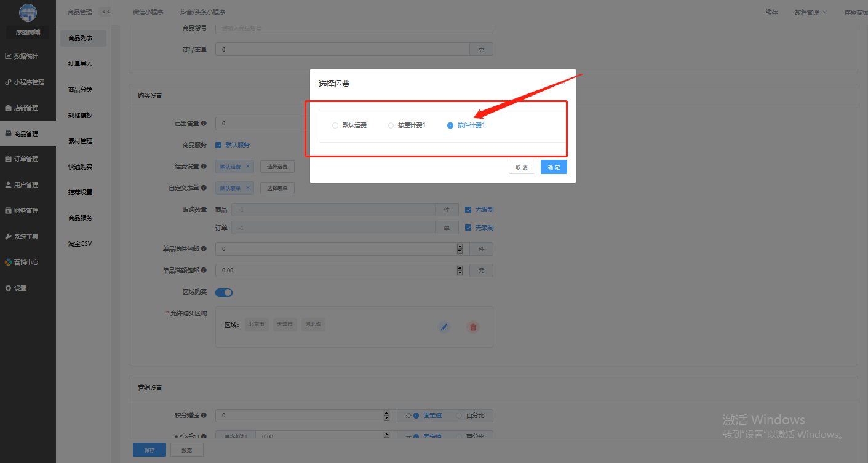The image size is (868, 463).
Task: Switch to the 抖音/头条小程序 tab
Action: [x=202, y=12]
